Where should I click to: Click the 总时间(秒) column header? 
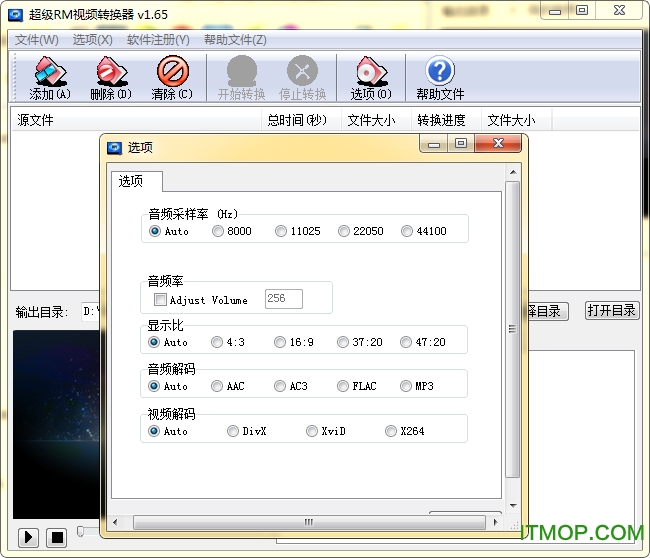[x=301, y=120]
